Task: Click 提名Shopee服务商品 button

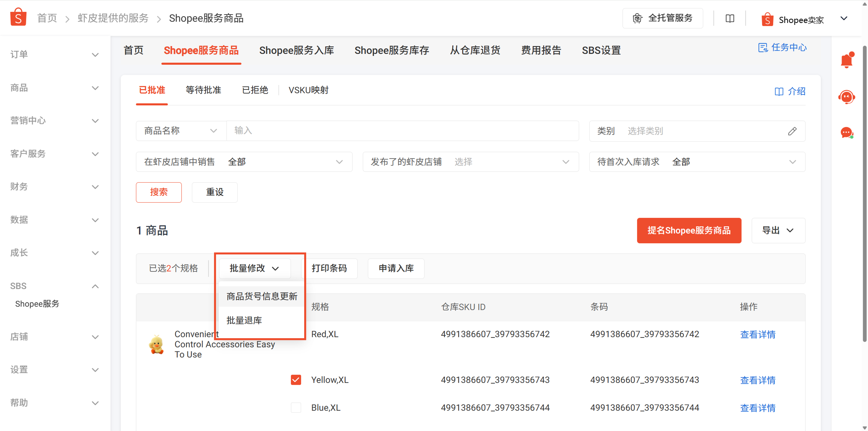Action: pos(689,231)
